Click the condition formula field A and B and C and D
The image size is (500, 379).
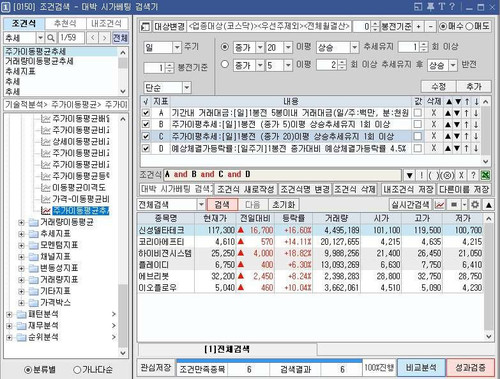[283, 175]
